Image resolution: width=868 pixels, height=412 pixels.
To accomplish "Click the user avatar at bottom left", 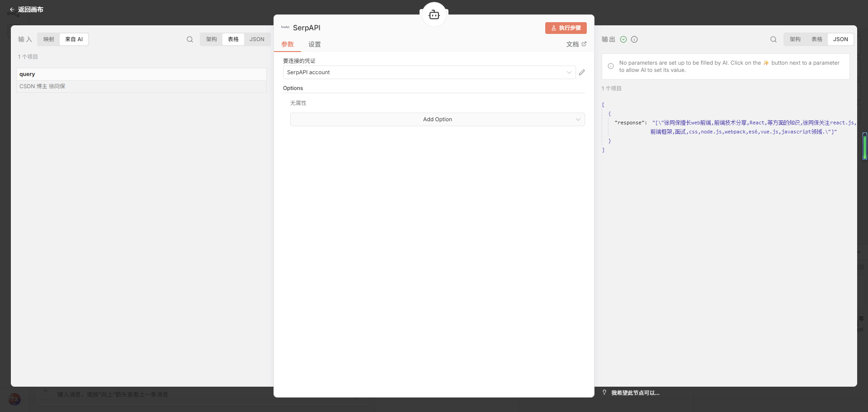I will point(15,399).
